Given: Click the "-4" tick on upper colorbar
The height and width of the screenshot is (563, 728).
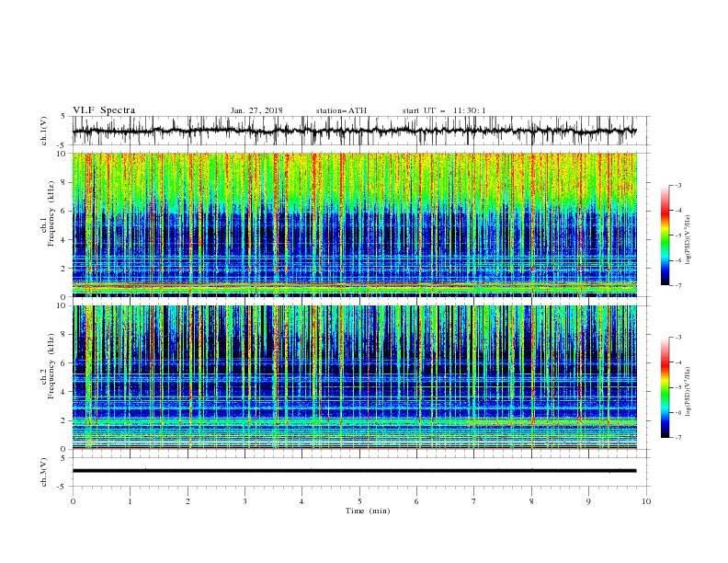Looking at the screenshot, I should click(x=677, y=211).
